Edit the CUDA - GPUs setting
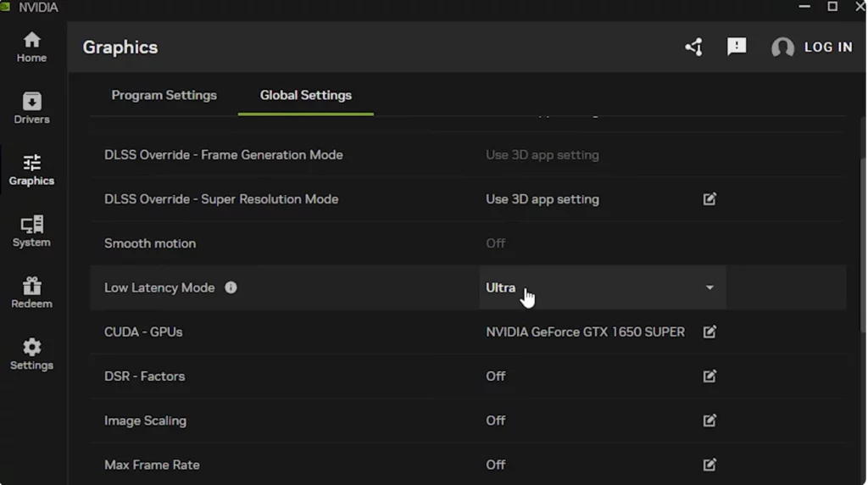This screenshot has height=485, width=868. click(709, 332)
